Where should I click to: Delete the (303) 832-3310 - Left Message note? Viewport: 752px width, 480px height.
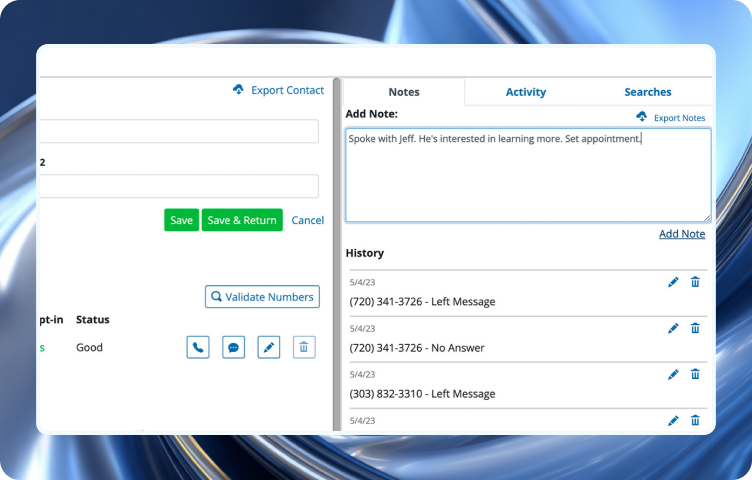[x=695, y=374]
